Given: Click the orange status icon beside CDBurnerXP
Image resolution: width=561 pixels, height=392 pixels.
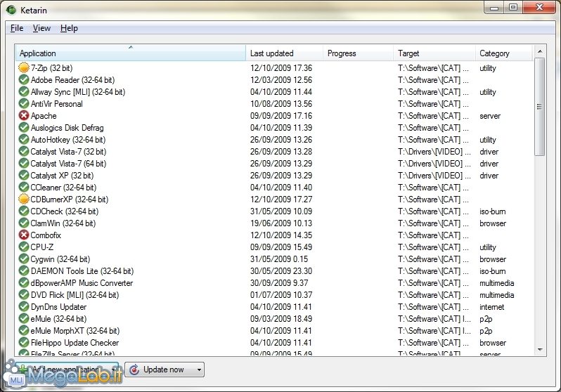Looking at the screenshot, I should 24,200.
